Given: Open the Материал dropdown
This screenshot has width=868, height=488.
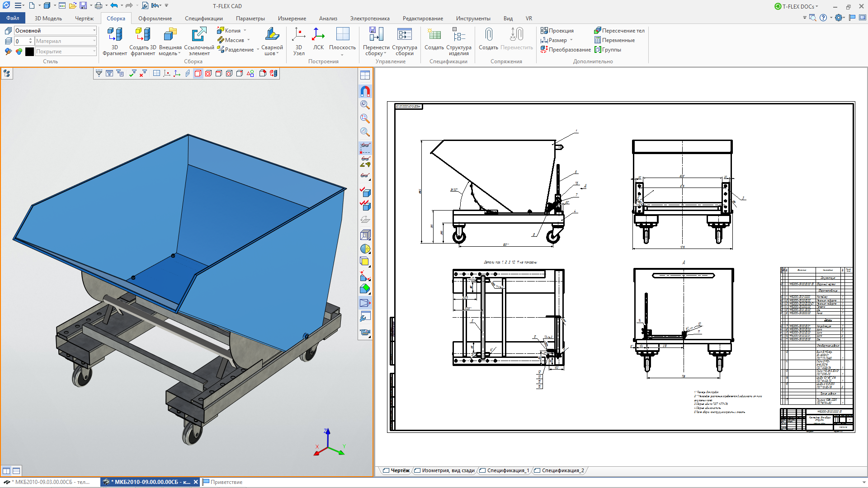Looking at the screenshot, I should pyautogui.click(x=94, y=41).
